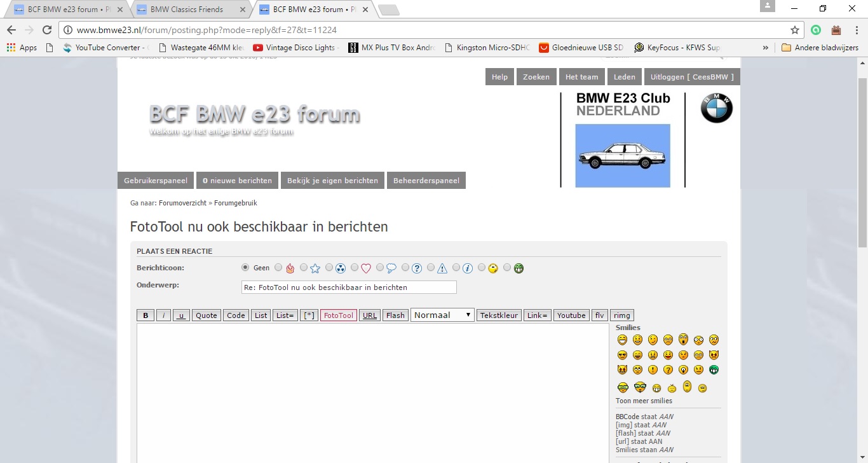
Task: Open the Kingston Micro-SDHC bookmark
Action: pos(487,48)
